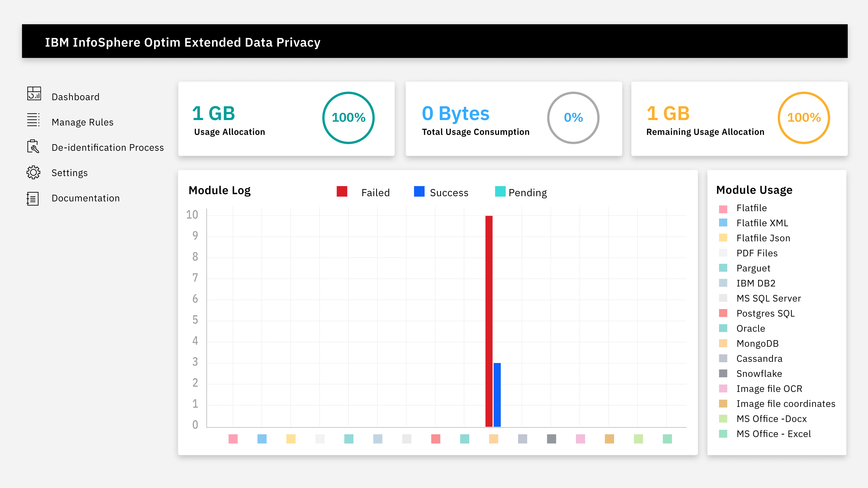Image resolution: width=868 pixels, height=488 pixels.
Task: Select PDF Files swatch in Module Usage
Action: pos(723,253)
